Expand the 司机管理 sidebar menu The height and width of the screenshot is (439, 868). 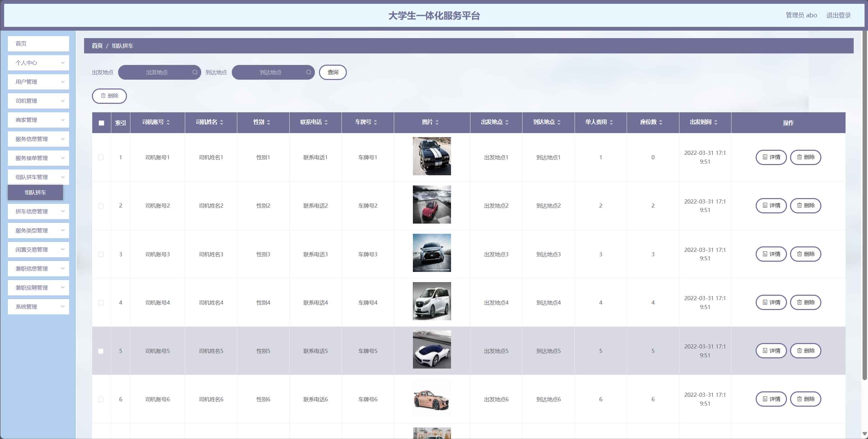click(38, 101)
